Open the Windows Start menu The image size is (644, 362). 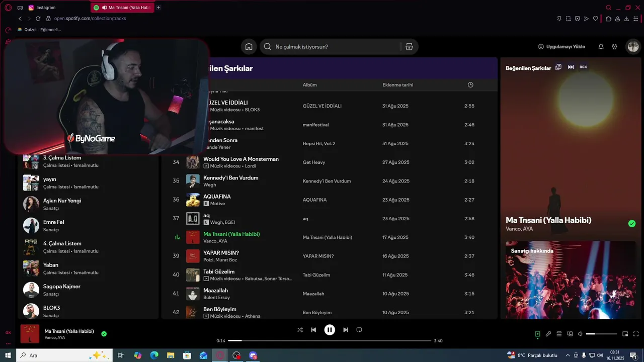coord(8,355)
